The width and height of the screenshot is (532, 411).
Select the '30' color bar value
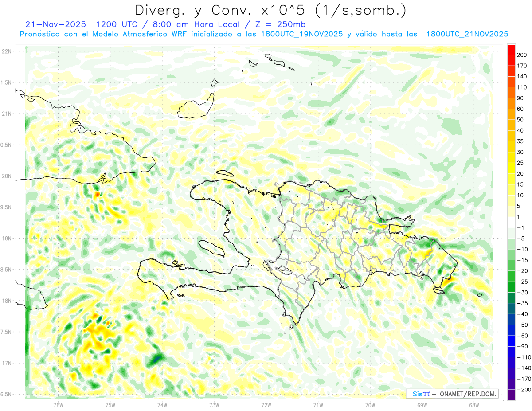[x=520, y=152]
